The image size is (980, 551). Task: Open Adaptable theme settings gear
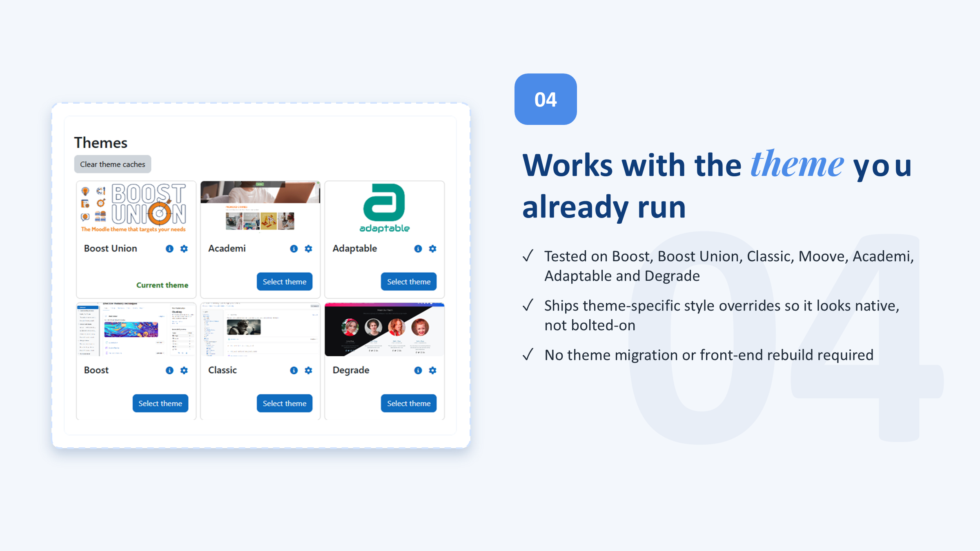[x=432, y=249]
